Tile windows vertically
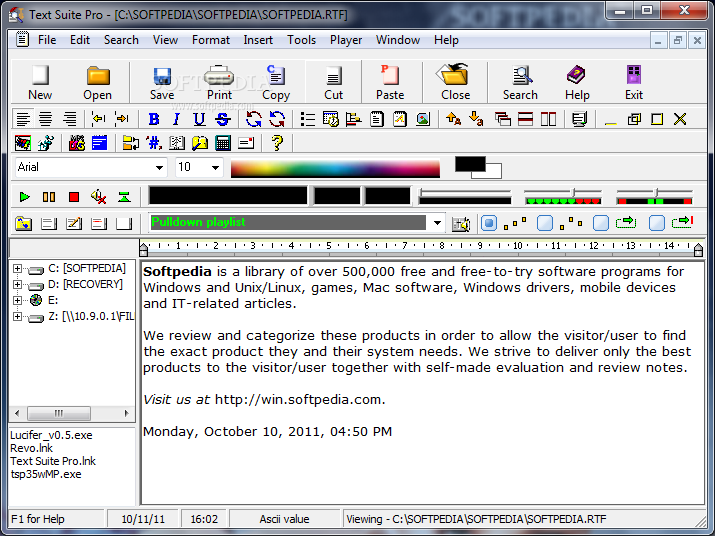The image size is (715, 536). click(x=548, y=120)
